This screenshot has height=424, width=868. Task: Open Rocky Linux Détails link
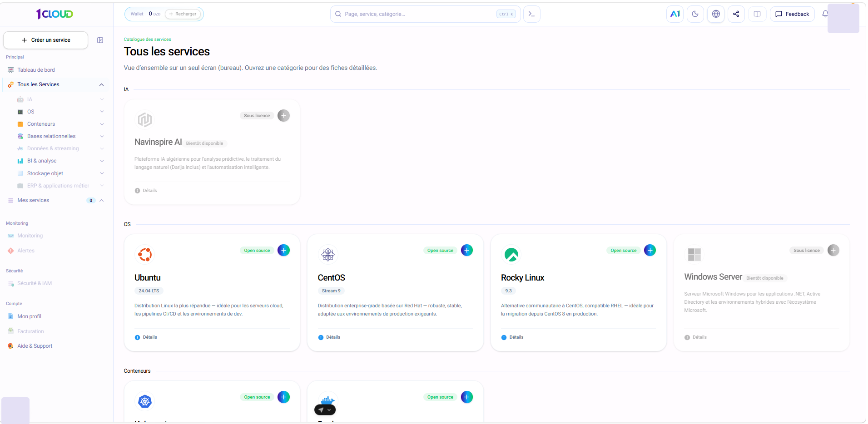(512, 337)
